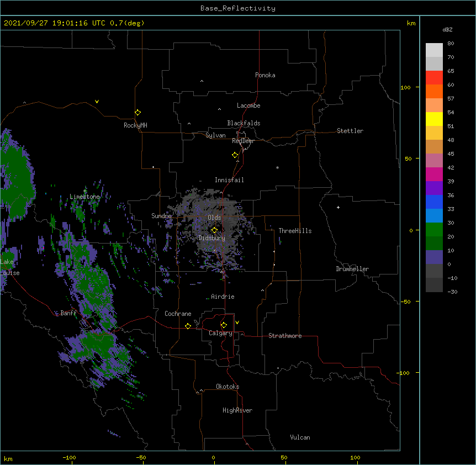Click the bright green 30-20 dBZ swatch

[434, 230]
